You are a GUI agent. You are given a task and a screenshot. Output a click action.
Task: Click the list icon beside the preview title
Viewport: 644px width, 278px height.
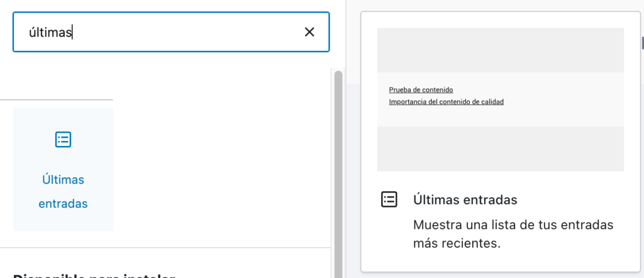pos(389,200)
